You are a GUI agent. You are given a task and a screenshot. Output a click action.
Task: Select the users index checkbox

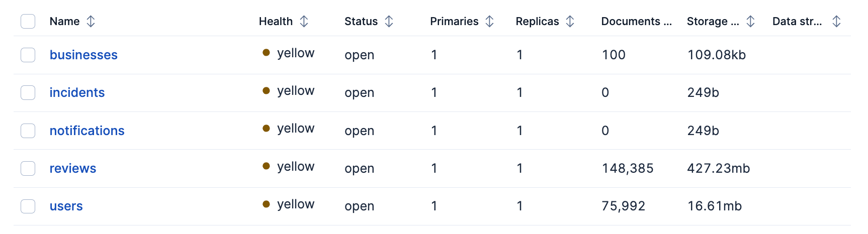[28, 206]
